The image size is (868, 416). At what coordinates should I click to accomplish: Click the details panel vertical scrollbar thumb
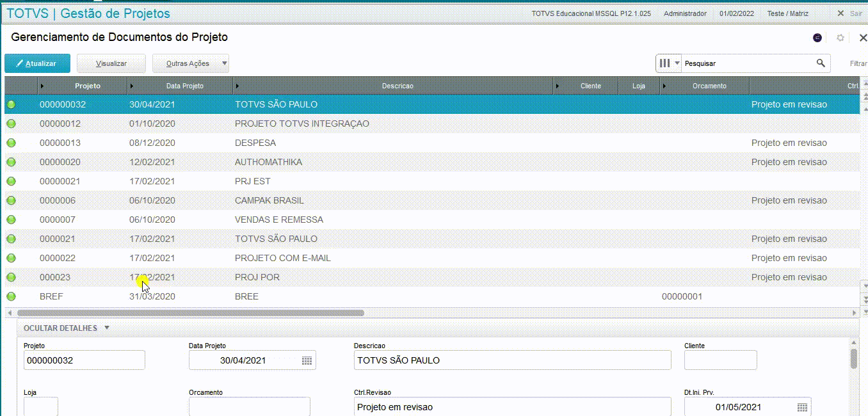click(854, 358)
